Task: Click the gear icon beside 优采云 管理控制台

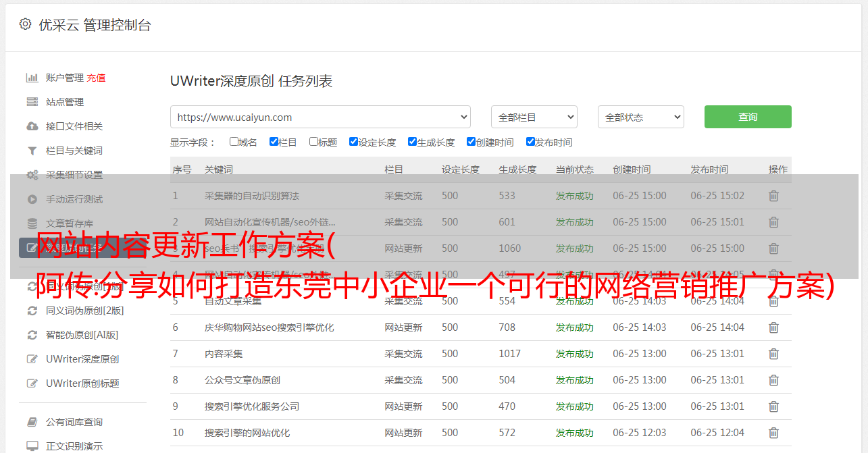Action: [x=25, y=24]
